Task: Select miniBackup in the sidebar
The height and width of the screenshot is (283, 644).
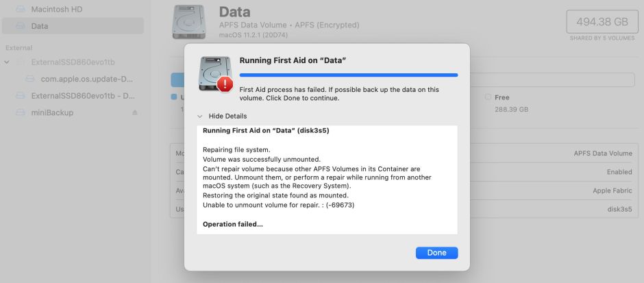Action: tap(52, 112)
